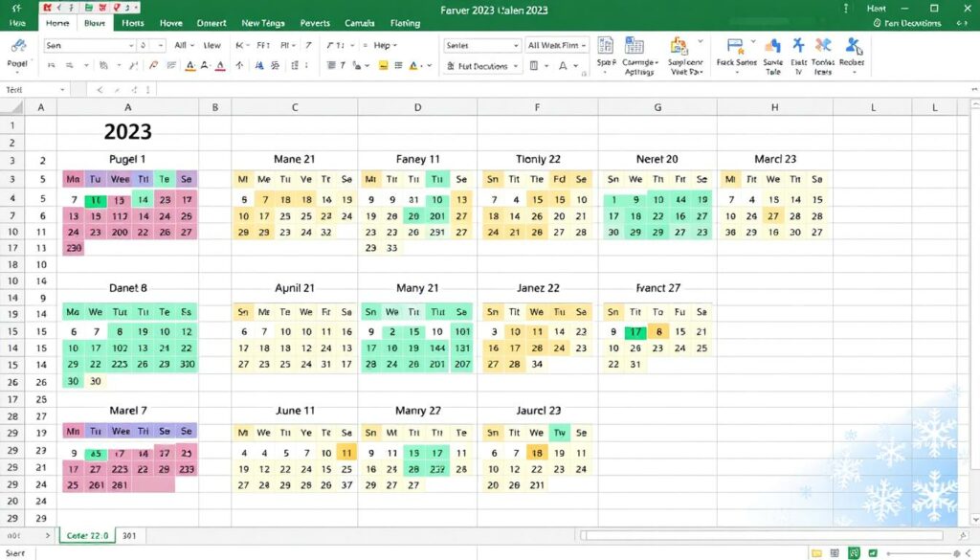Click the Heat button in title bar
The width and height of the screenshot is (980, 560).
pyautogui.click(x=877, y=8)
